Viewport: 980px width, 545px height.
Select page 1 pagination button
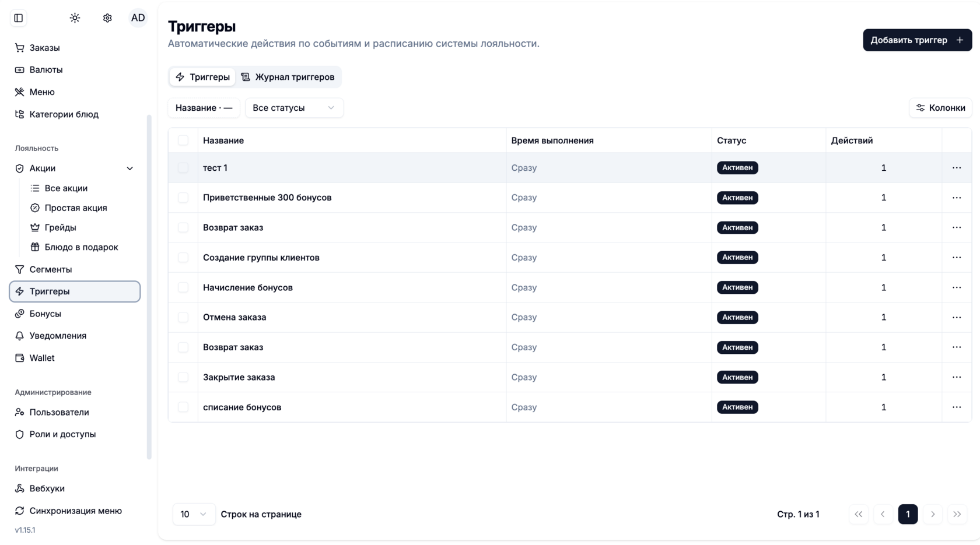tap(908, 514)
